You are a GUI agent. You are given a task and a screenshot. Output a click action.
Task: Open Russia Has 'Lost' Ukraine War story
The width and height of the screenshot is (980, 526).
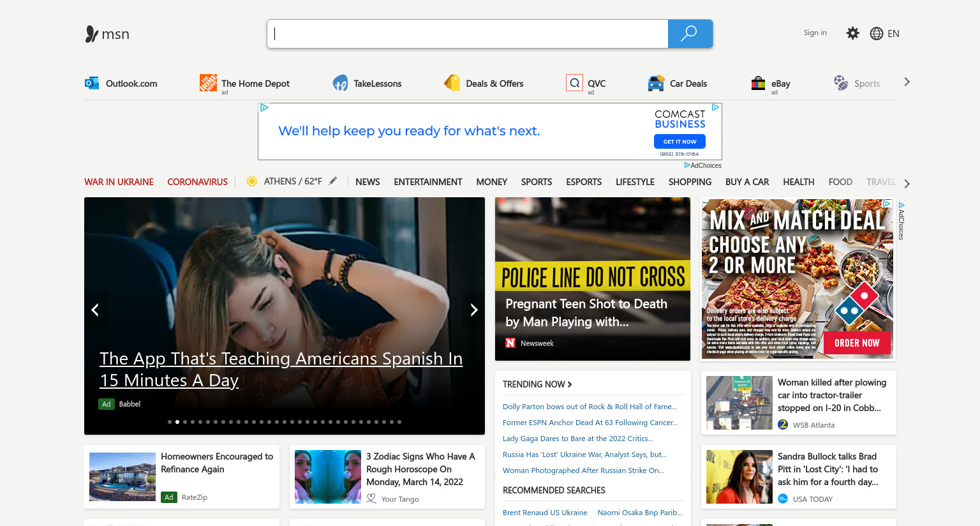click(x=584, y=455)
